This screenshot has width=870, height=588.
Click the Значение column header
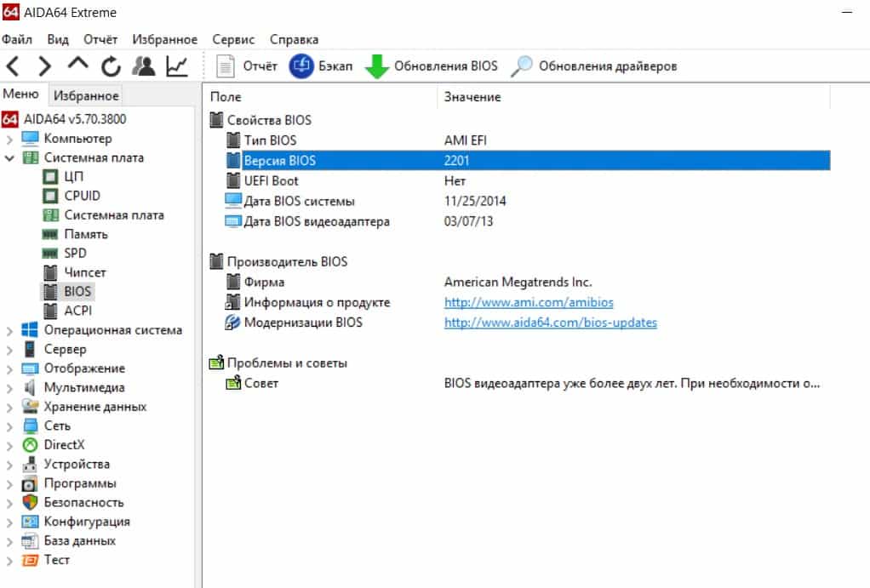coord(472,97)
